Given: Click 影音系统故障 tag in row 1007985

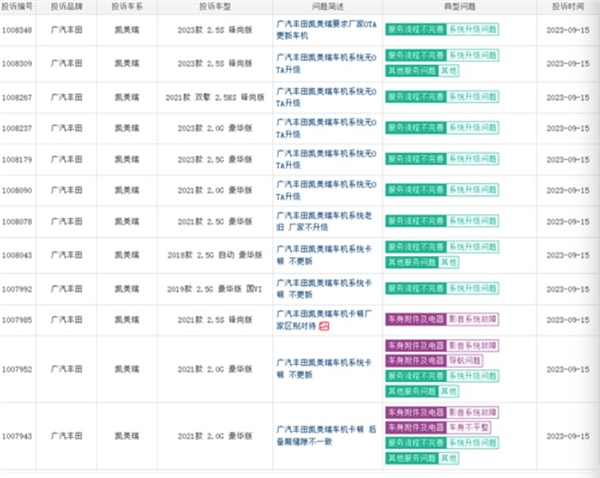Looking at the screenshot, I should (473, 319).
